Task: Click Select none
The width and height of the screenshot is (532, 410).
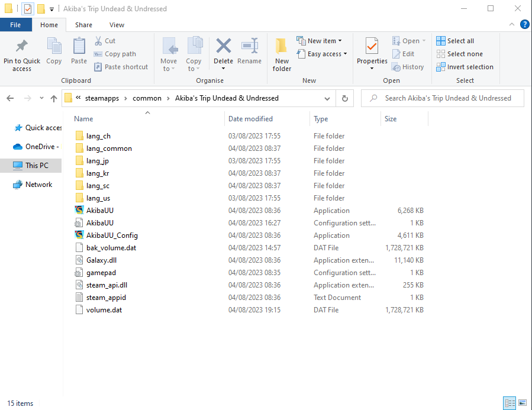Action: pos(459,54)
